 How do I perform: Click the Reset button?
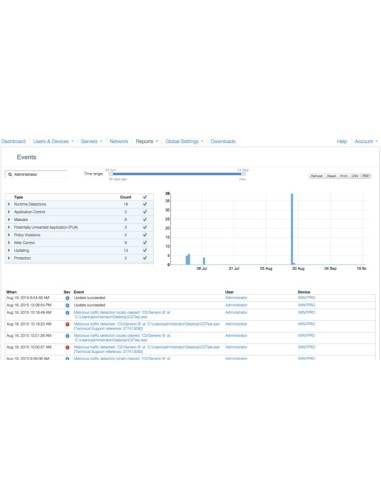[x=331, y=176]
